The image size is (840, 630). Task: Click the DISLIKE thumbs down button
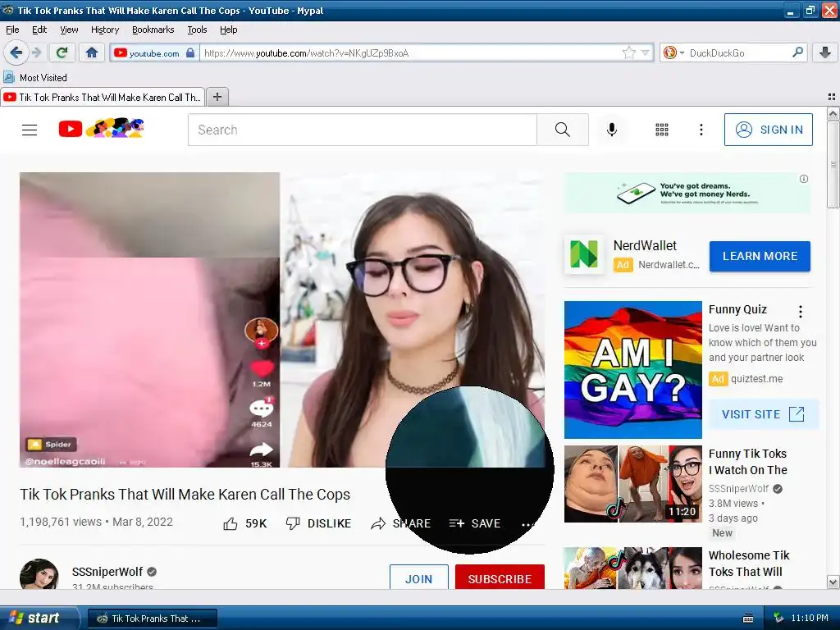tap(319, 523)
